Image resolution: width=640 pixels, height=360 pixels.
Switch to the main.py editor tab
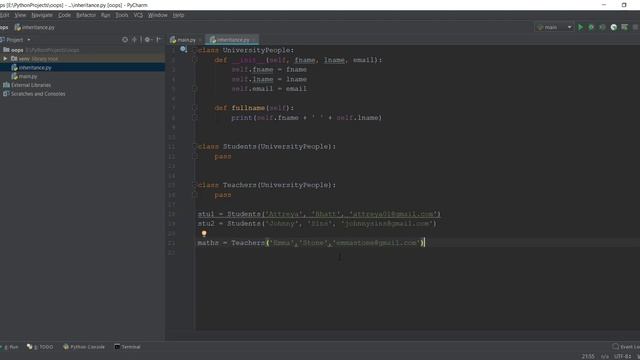point(183,40)
